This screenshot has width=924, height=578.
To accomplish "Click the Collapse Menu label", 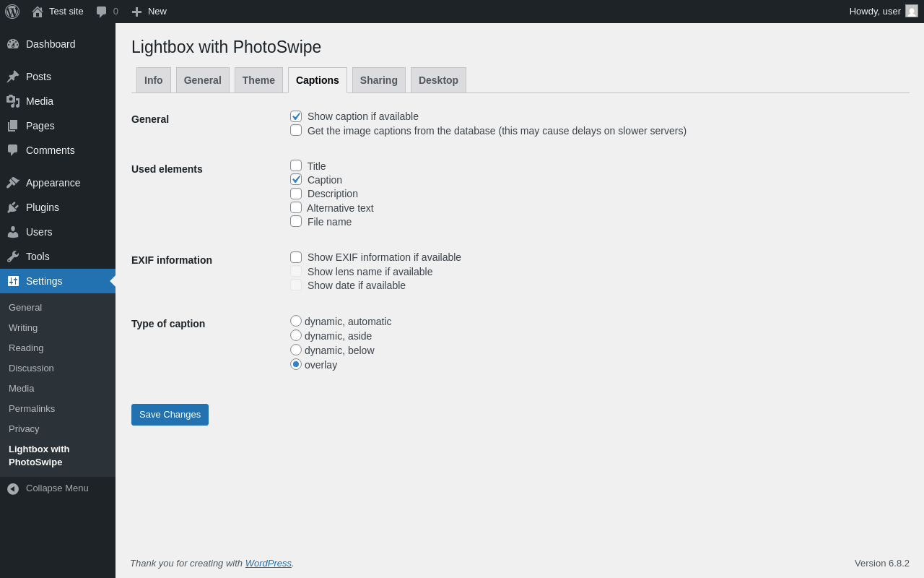I will coord(57,488).
